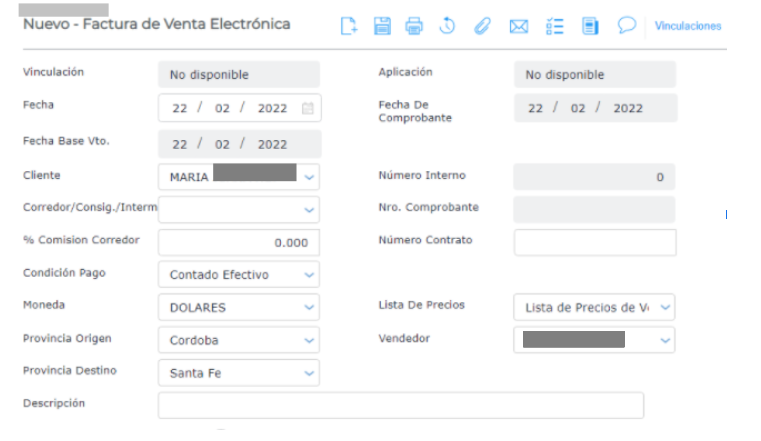Open the Lista De Precios dropdown

[x=665, y=308]
